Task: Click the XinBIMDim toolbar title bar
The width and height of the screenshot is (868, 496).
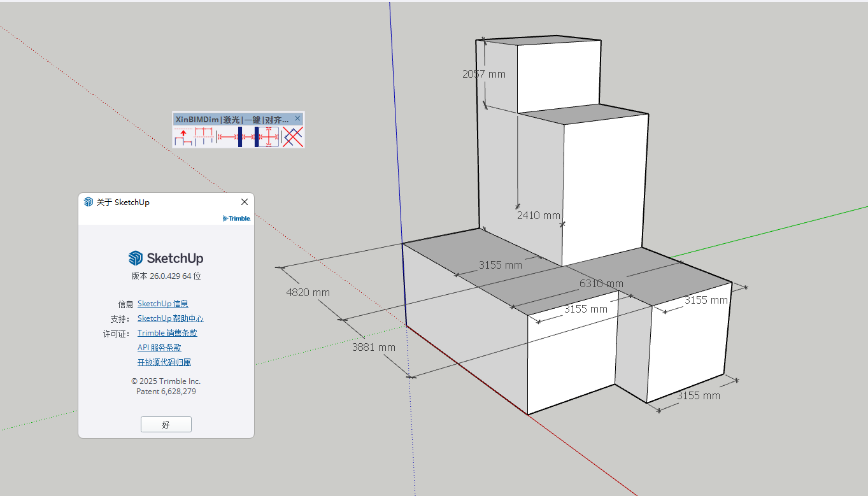Action: [231, 119]
